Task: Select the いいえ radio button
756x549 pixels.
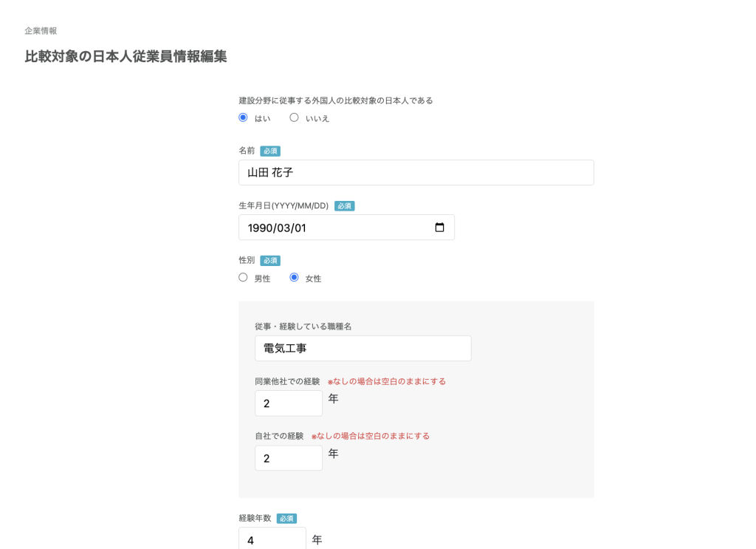Action: (x=294, y=117)
